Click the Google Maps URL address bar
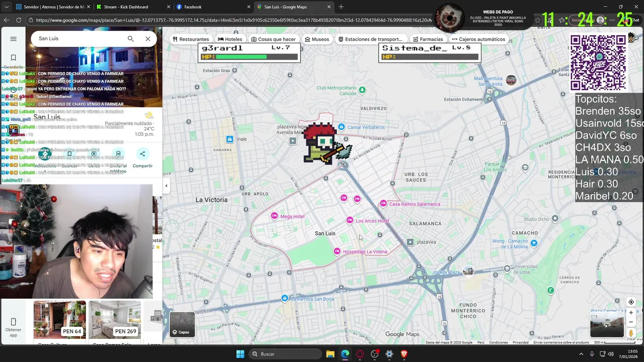644x362 pixels. click(234, 20)
